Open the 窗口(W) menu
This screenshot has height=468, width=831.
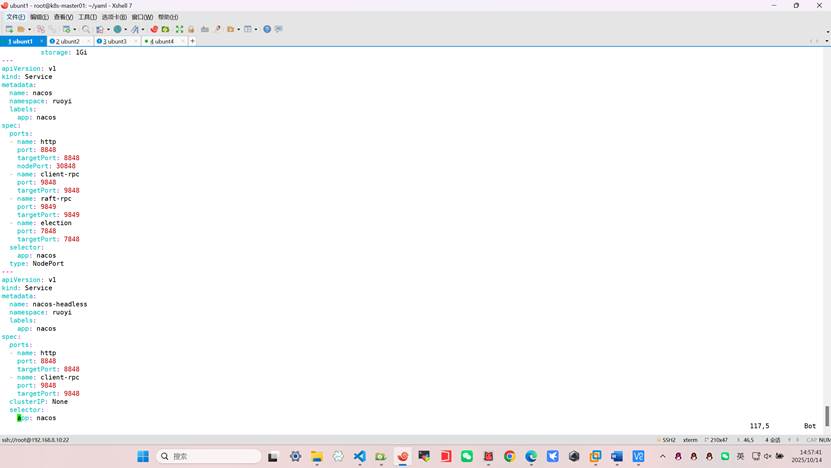[142, 17]
